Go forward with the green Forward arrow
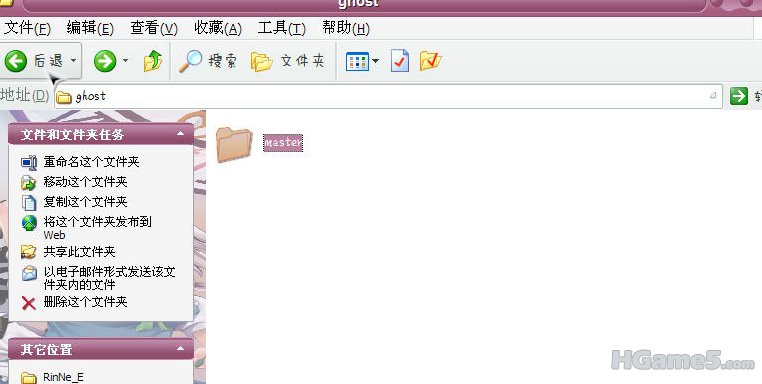 click(x=105, y=61)
